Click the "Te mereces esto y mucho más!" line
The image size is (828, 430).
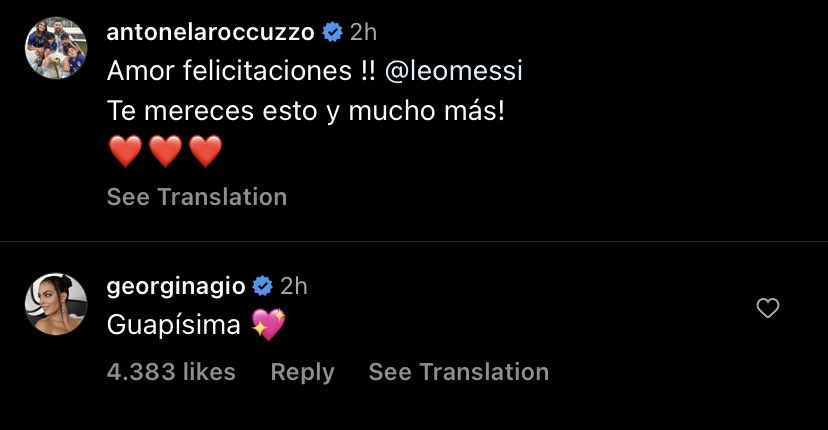coord(305,111)
